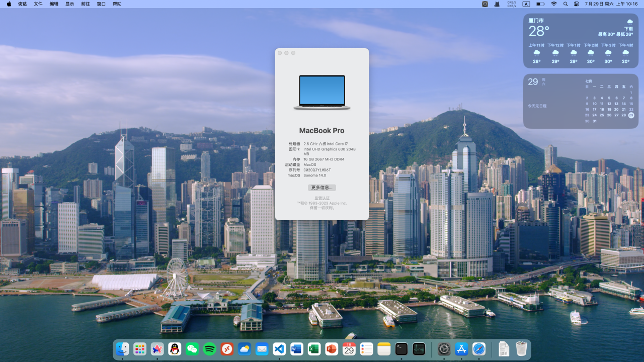Click 16 GB 2667 MHz DDR4 memory text
This screenshot has width=644, height=362.
click(324, 159)
